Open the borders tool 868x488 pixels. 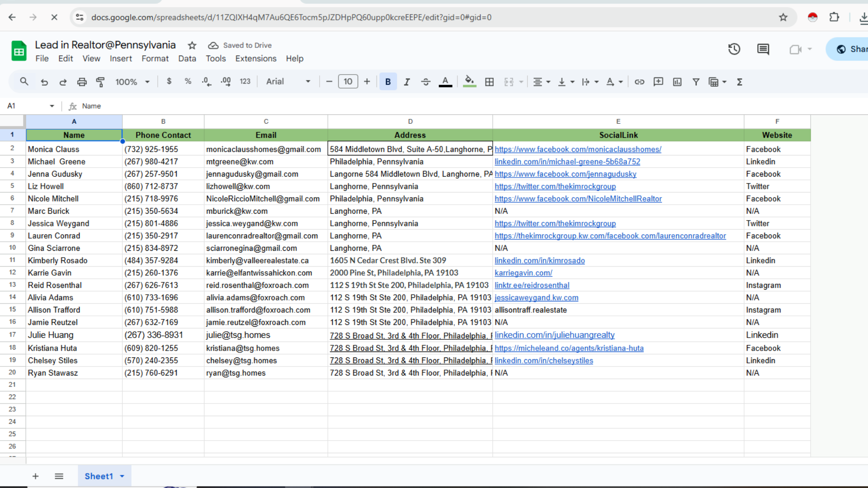click(x=489, y=82)
